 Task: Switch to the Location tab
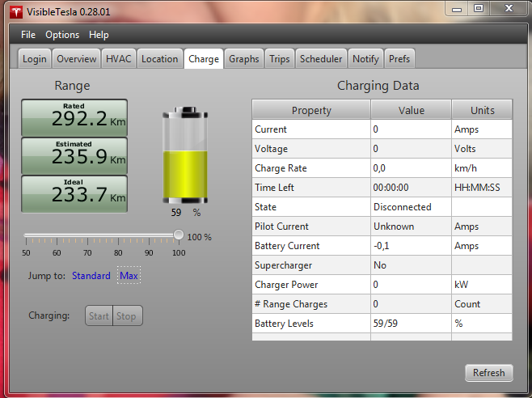(159, 59)
